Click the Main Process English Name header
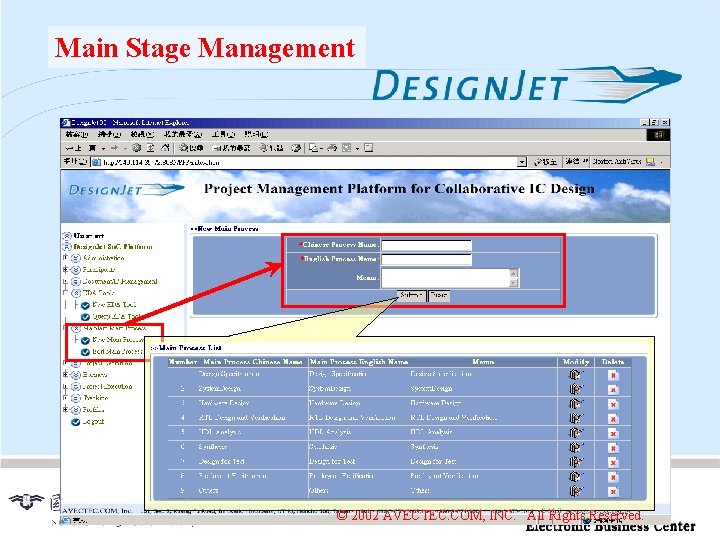Viewport: 720px width, 540px height. (359, 362)
